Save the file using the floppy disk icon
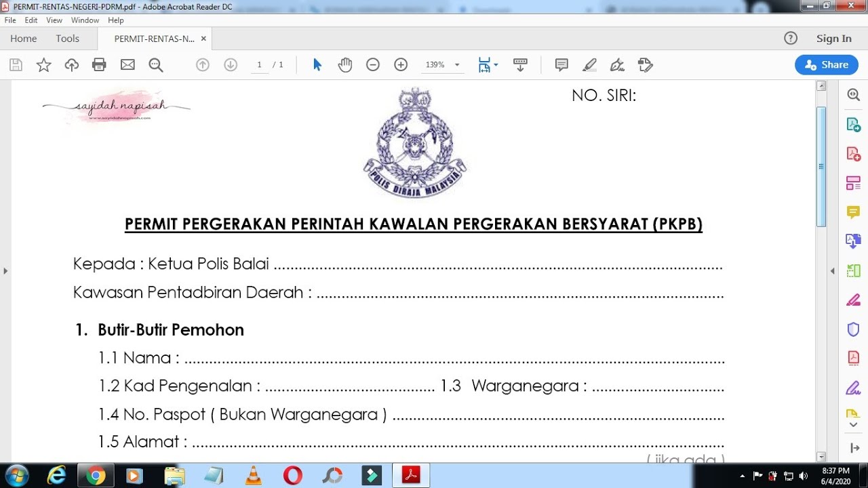The image size is (868, 488). (x=16, y=65)
